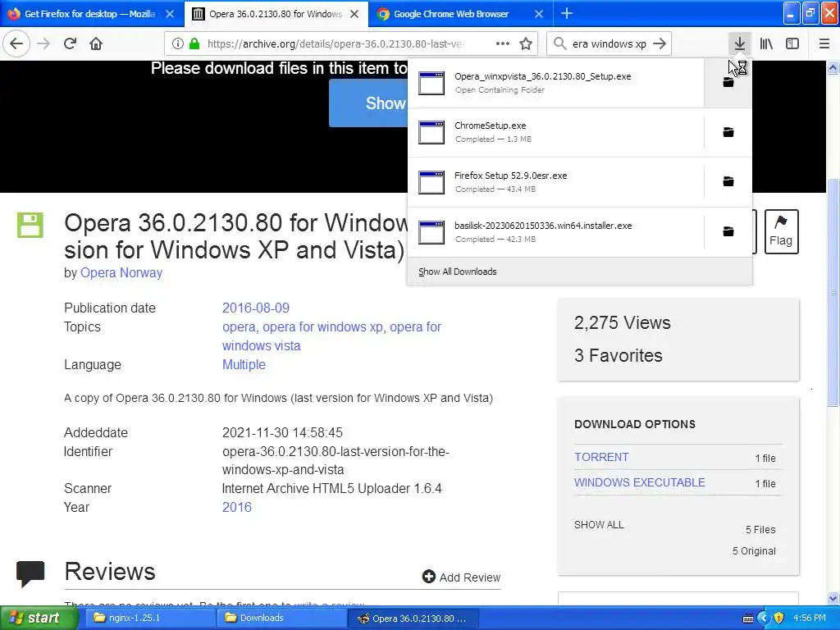Bookmark this page with the star
Viewport: 840px width, 630px height.
pos(526,44)
